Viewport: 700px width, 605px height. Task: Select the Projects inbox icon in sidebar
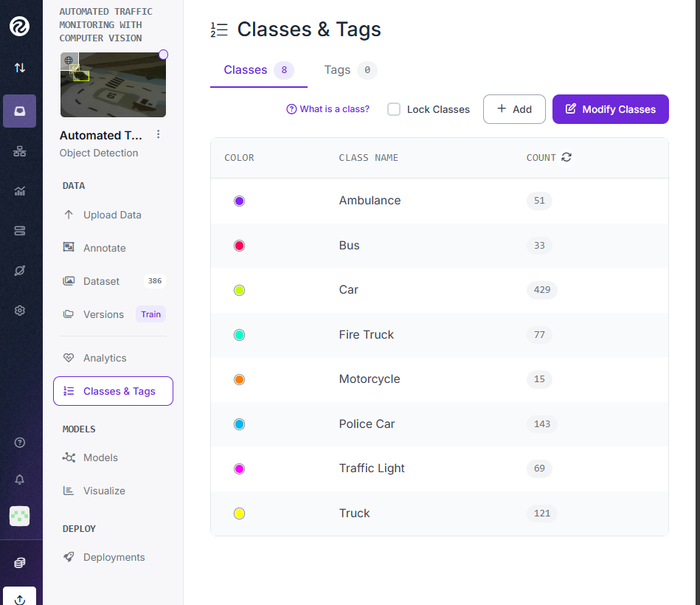click(x=20, y=111)
